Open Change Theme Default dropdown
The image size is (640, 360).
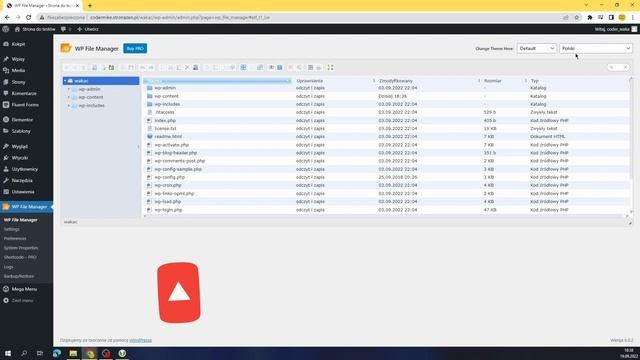(x=536, y=48)
